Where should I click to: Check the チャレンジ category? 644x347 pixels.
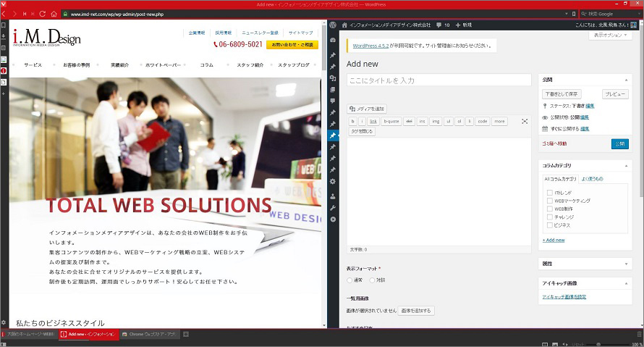[x=549, y=217]
